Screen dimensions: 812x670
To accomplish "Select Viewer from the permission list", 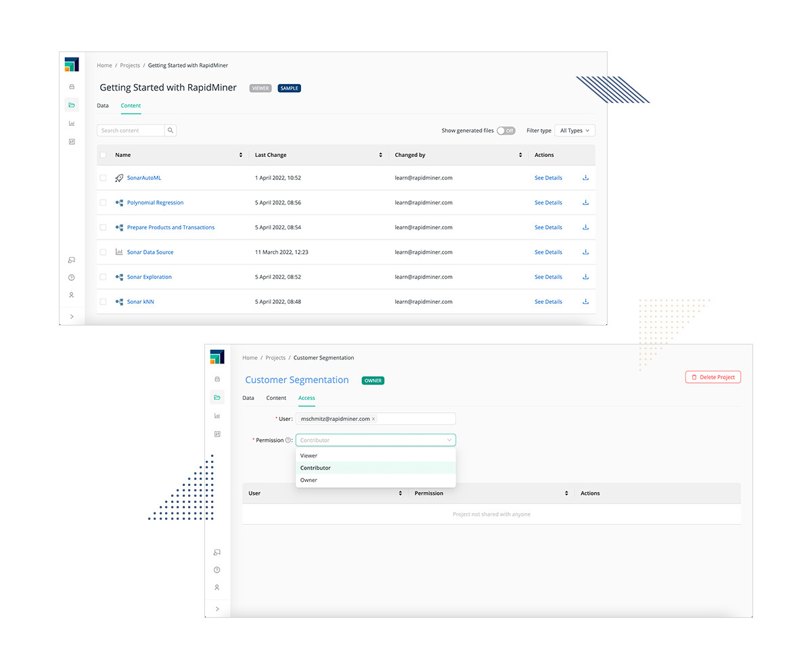I will tap(376, 455).
